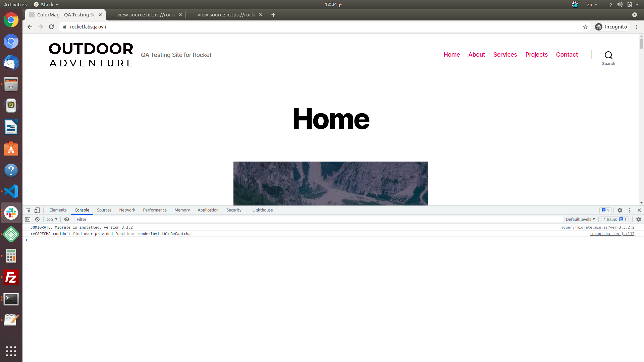Clear the console with the ban icon

pyautogui.click(x=38, y=219)
